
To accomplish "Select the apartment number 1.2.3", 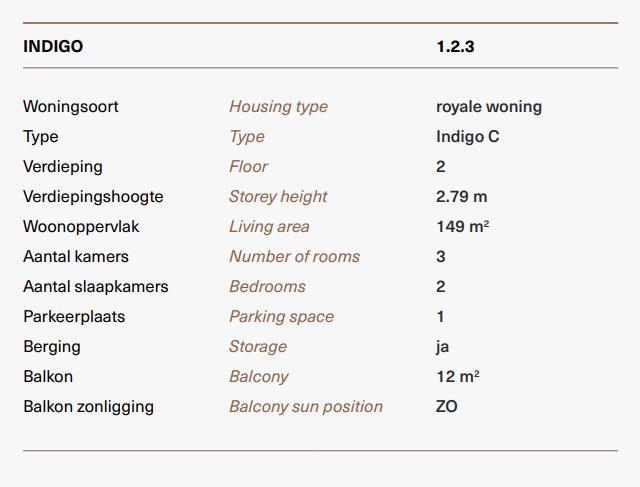I will (x=455, y=46).
